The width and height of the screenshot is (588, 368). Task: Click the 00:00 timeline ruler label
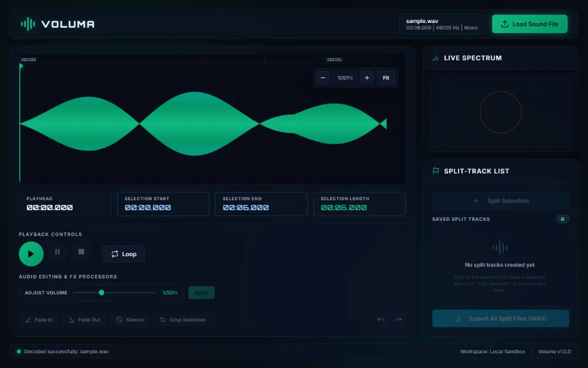click(28, 59)
